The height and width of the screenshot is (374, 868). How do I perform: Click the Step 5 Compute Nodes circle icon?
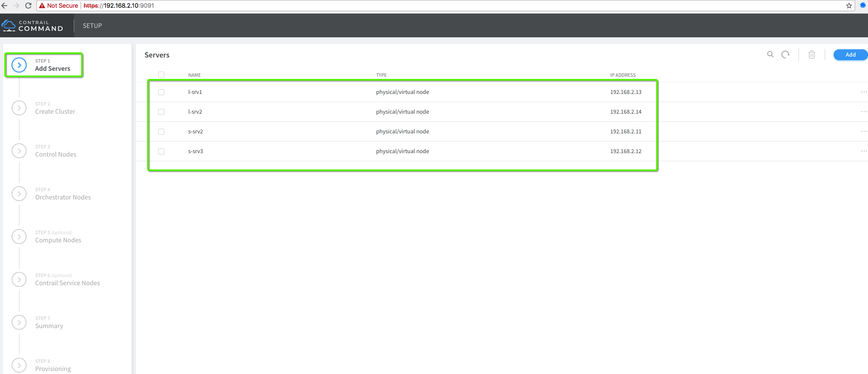(19, 237)
